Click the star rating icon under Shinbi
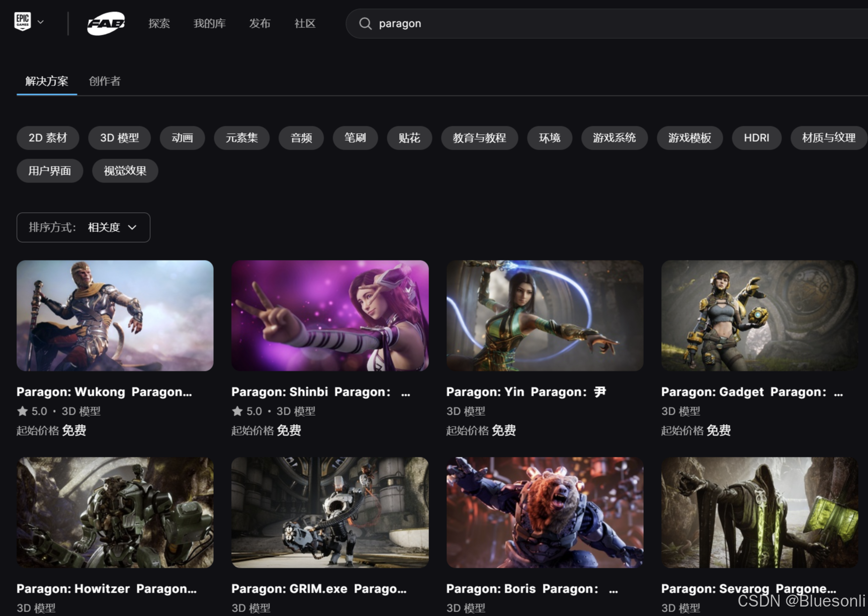Viewport: 868px width, 616px height. pos(237,411)
